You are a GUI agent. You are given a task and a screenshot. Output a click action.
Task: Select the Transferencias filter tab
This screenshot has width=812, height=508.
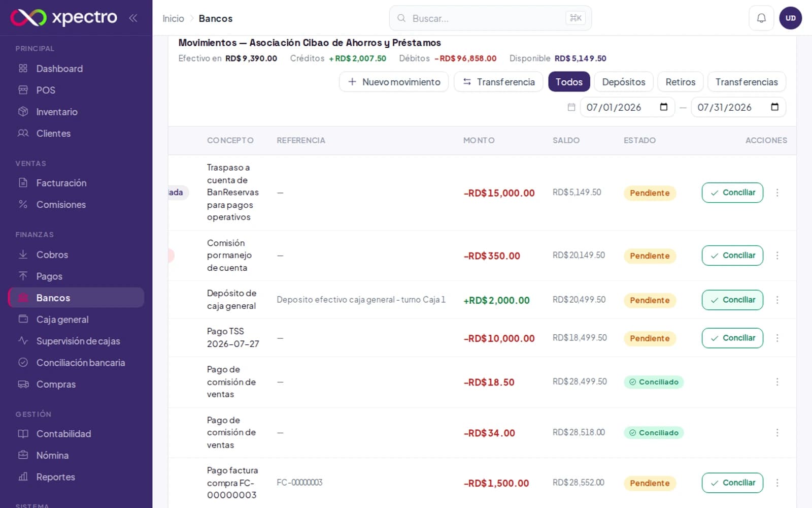click(747, 82)
